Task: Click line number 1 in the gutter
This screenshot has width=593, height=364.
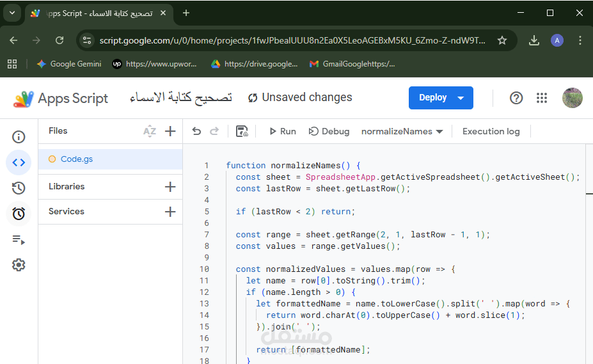Action: tap(207, 166)
